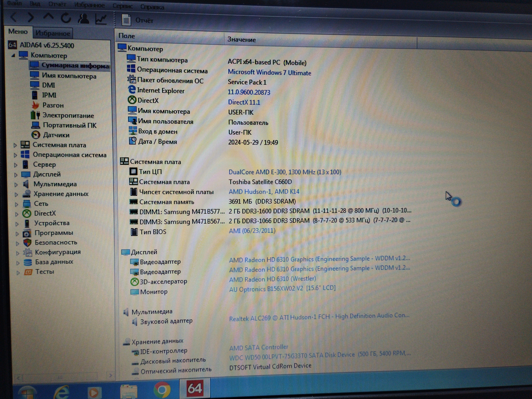This screenshot has width=532, height=399.
Task: Refresh the current page
Action: tap(66, 18)
